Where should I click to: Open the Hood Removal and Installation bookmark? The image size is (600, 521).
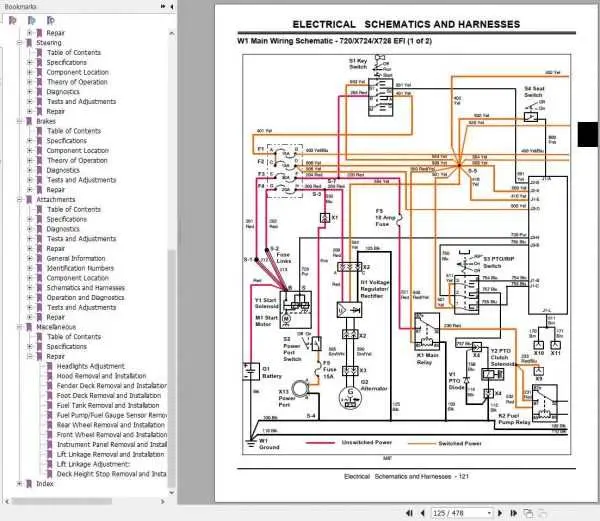[101, 376]
